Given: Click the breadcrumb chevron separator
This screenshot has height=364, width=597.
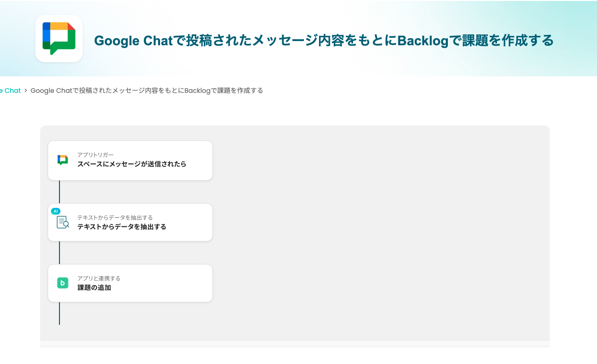Looking at the screenshot, I should [26, 91].
